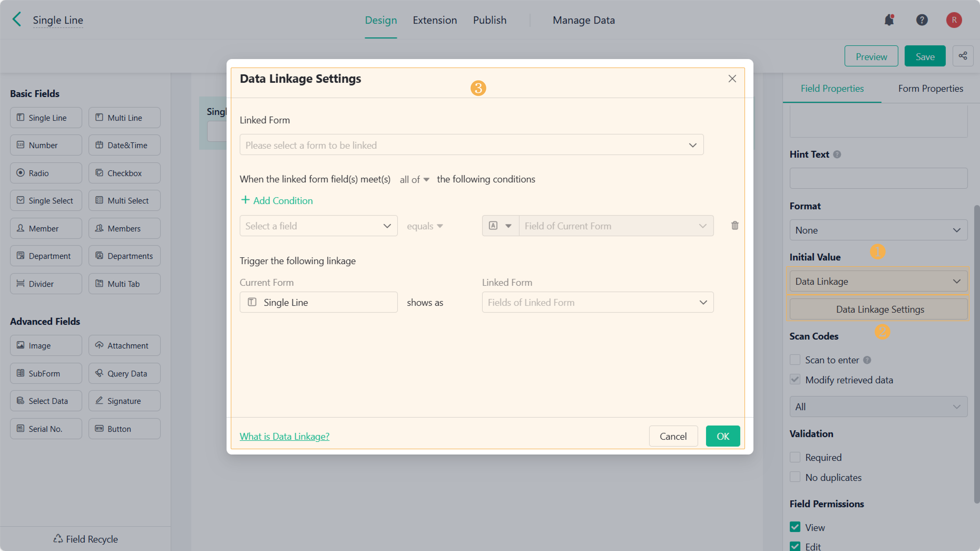Click the share icon button

(x=963, y=56)
